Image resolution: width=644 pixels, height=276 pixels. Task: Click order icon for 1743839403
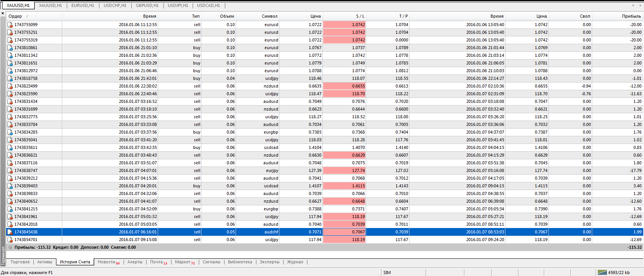click(10, 186)
